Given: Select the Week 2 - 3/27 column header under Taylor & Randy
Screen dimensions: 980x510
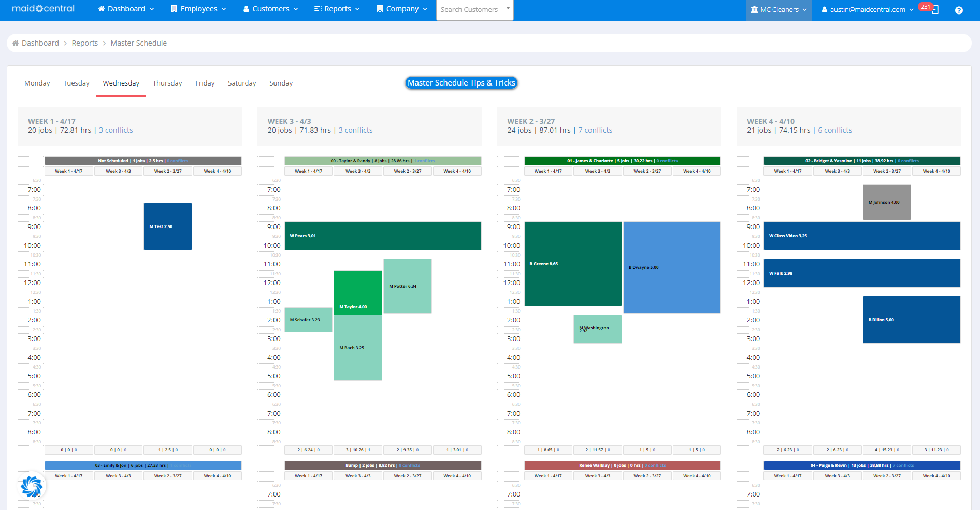Looking at the screenshot, I should 408,171.
